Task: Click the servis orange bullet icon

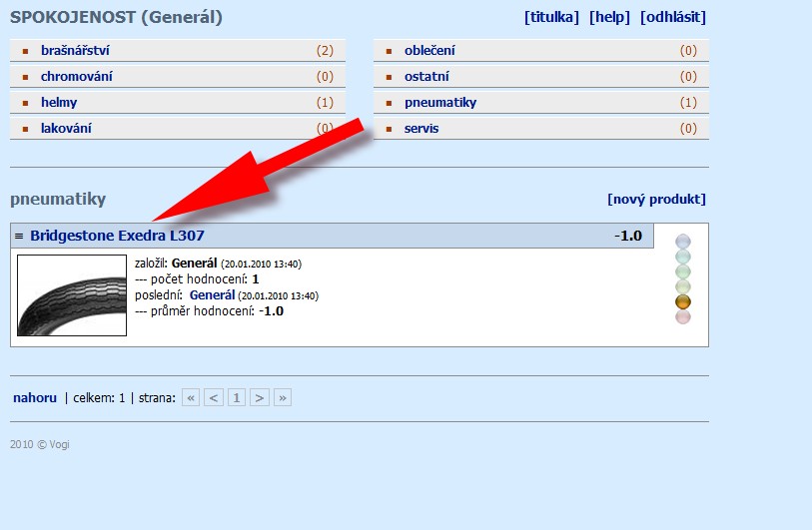Action: tap(389, 129)
